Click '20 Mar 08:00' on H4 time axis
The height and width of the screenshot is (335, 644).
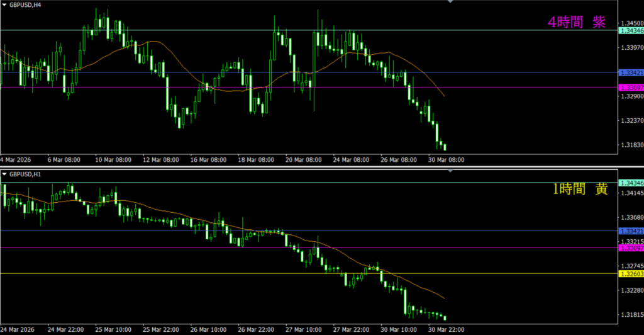tap(303, 160)
